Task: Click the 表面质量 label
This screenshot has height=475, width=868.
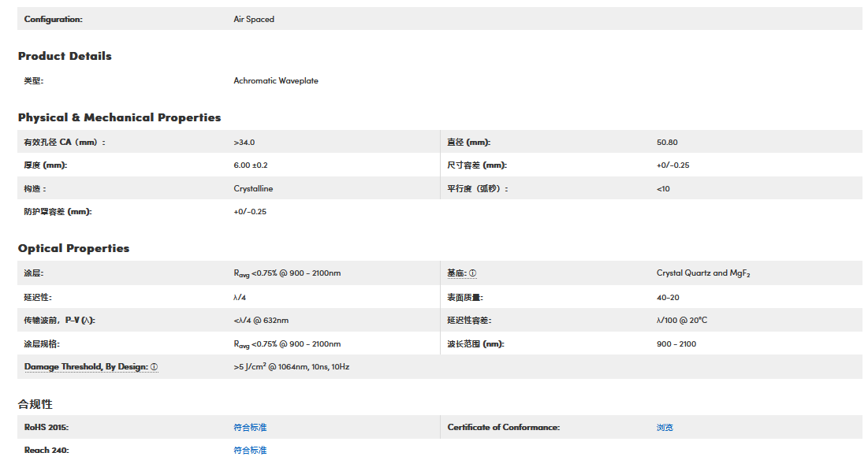Action: (x=465, y=298)
